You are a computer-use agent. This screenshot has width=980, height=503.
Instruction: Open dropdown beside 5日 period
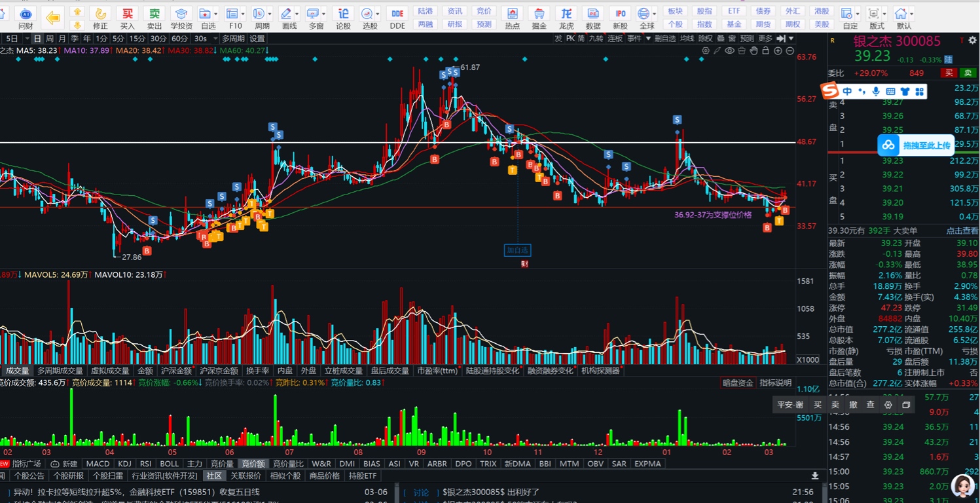pos(26,39)
